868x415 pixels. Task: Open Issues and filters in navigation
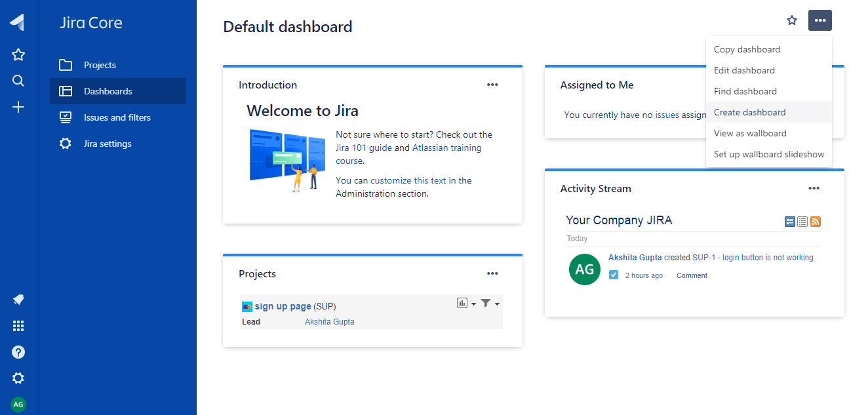117,117
